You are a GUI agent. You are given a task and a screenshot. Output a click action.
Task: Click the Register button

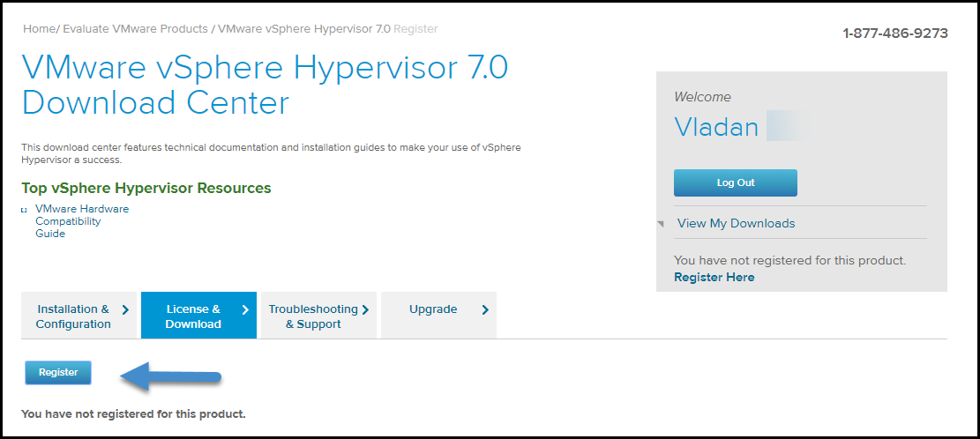tap(58, 373)
